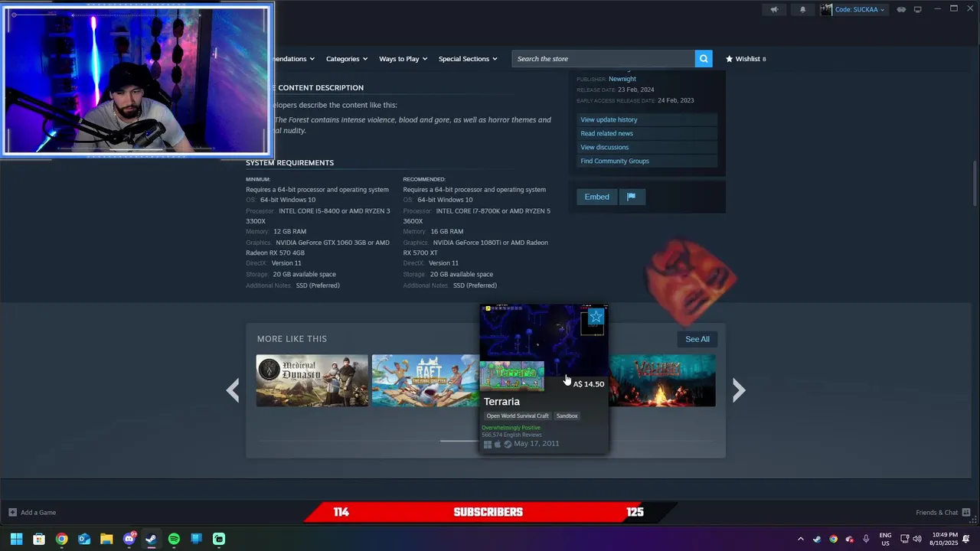Click the Overwhelmingly Positive review text
Screen dimensions: 980x551
[511, 428]
